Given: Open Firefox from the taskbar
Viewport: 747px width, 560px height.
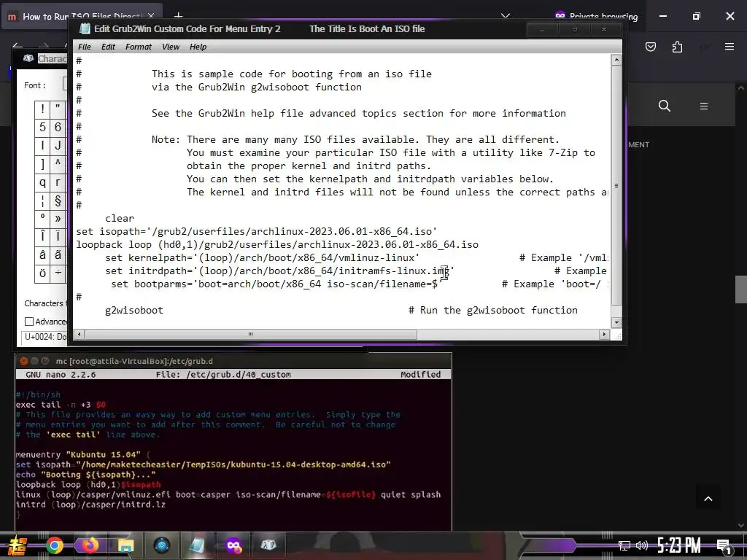Looking at the screenshot, I should 90,545.
